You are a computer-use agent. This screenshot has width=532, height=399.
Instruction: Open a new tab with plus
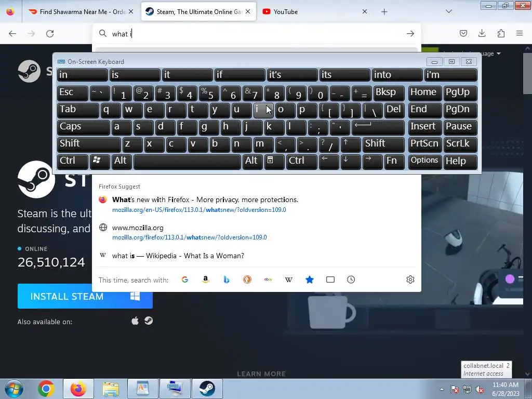(384, 12)
